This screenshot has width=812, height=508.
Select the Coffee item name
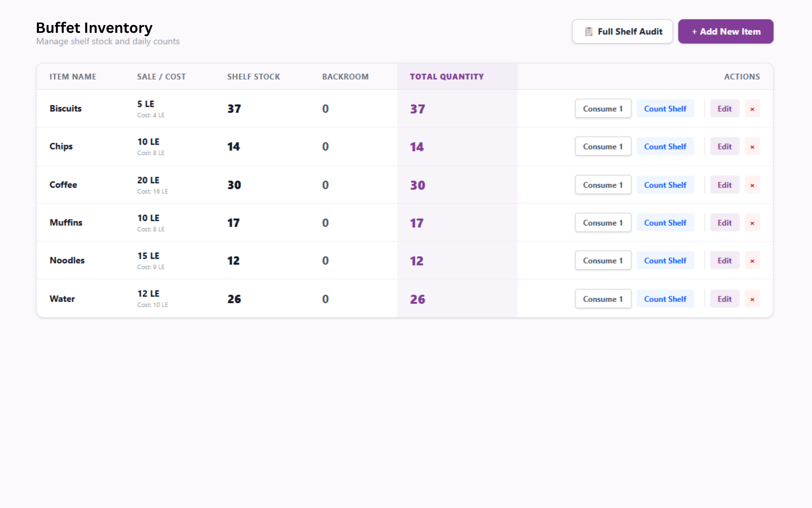click(63, 185)
